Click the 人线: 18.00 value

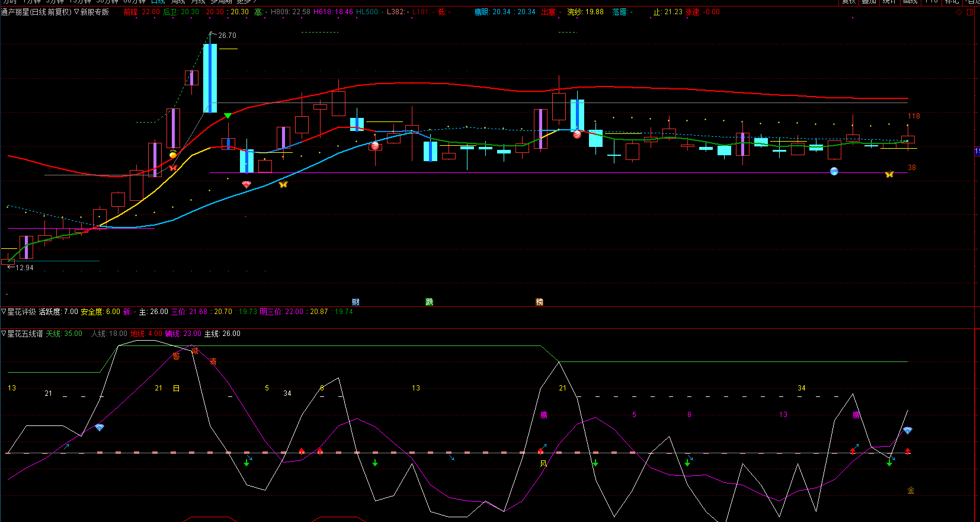109,334
